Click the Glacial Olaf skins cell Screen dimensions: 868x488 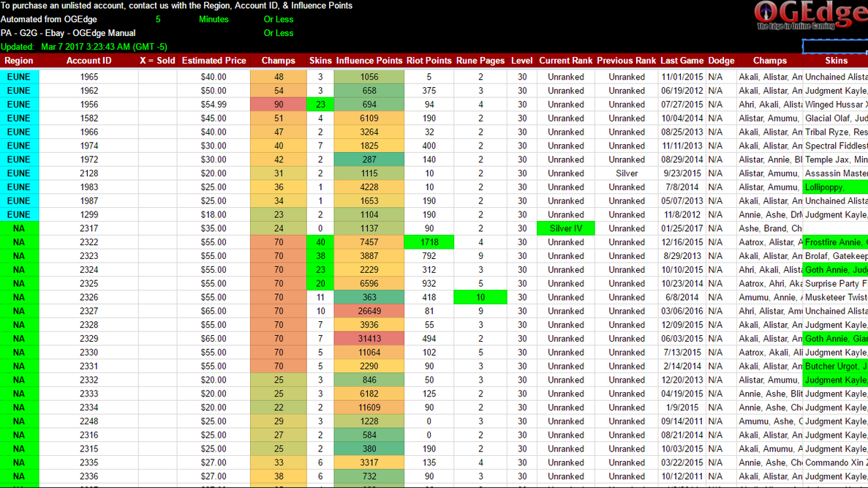pyautogui.click(x=835, y=119)
